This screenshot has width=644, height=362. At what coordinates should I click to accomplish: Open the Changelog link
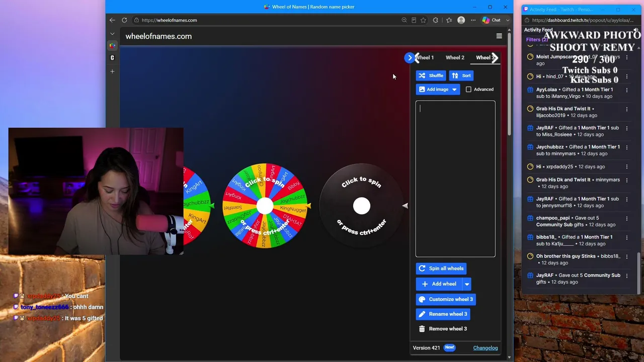486,348
